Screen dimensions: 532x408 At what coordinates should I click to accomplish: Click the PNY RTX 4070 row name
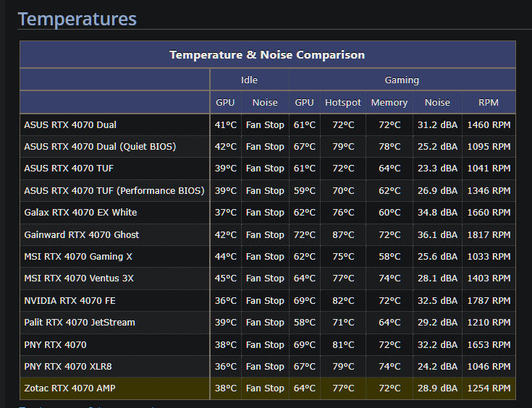coord(55,344)
